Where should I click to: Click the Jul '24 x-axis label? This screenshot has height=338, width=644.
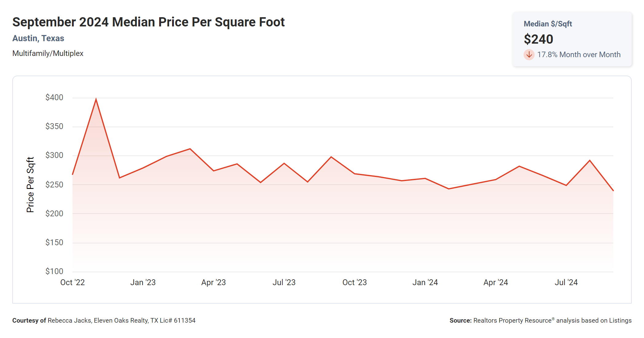(566, 282)
